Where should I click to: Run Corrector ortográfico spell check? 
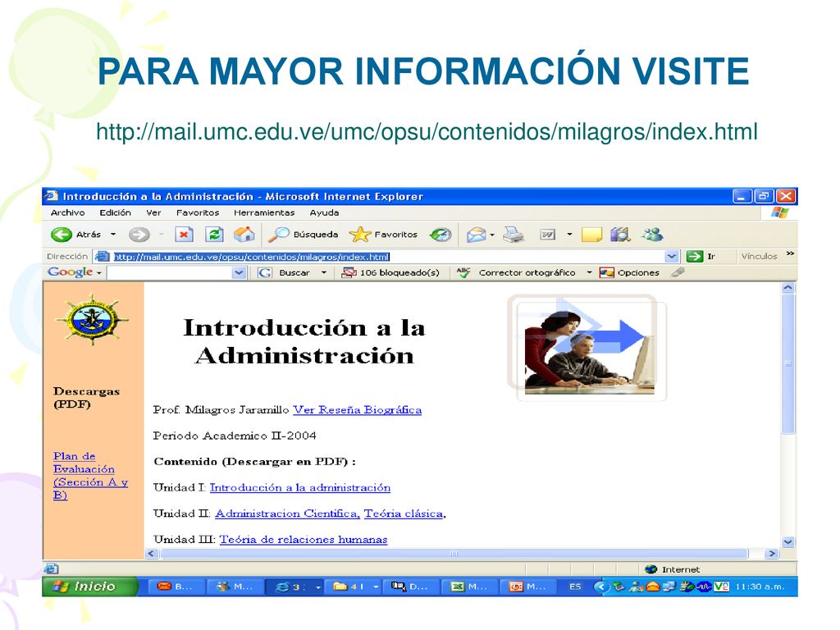pyautogui.click(x=516, y=272)
